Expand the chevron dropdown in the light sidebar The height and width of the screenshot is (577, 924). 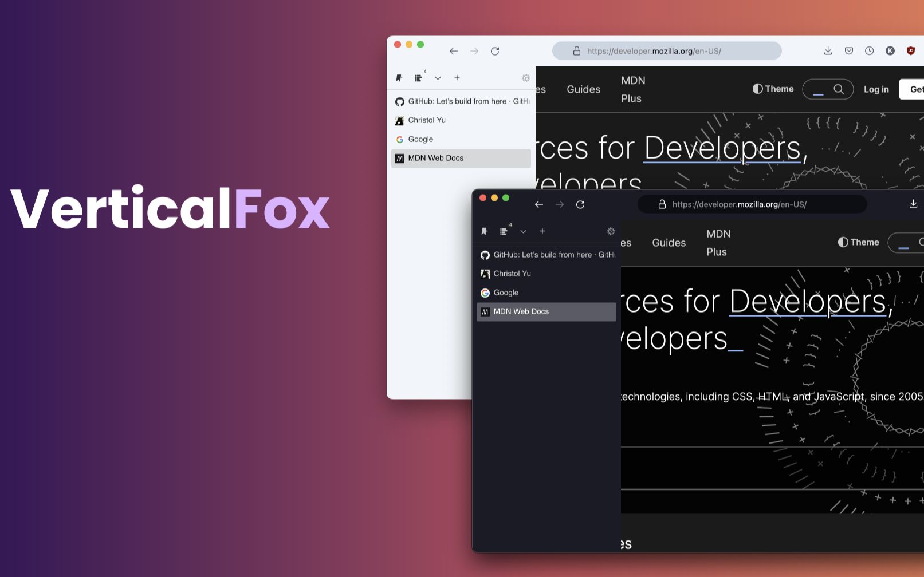click(x=438, y=78)
